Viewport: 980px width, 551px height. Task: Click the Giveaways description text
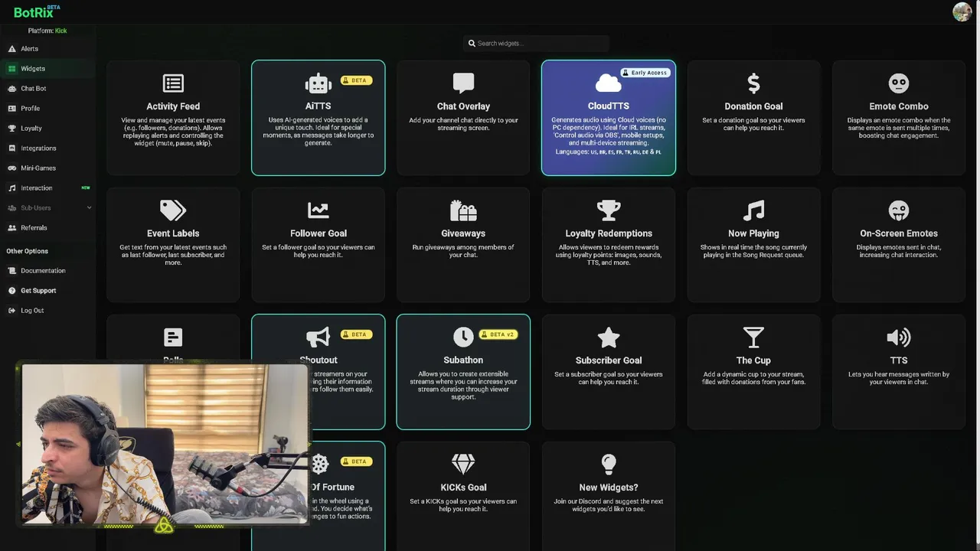[x=463, y=251]
